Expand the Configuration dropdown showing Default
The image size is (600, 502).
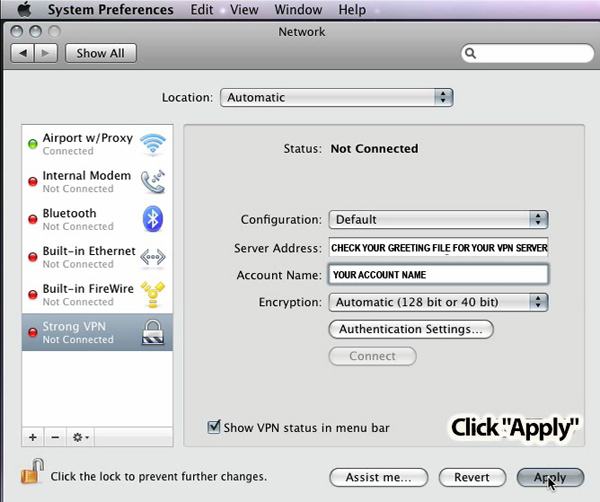pyautogui.click(x=438, y=219)
